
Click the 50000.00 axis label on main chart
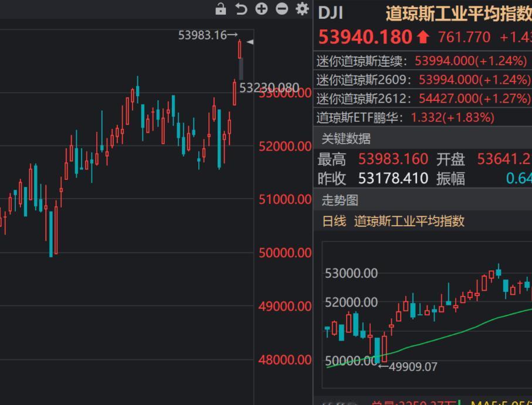(285, 253)
